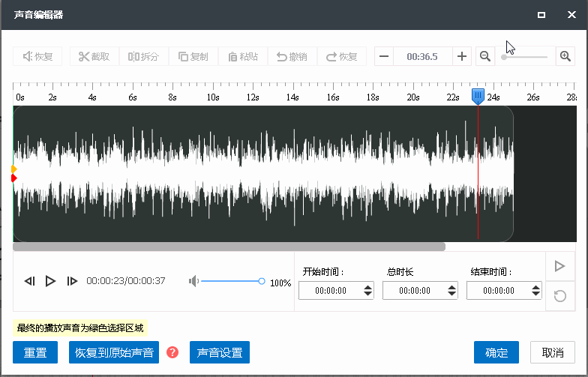Click the 拆分 split tool
Image resolution: width=588 pixels, height=377 pixels.
pos(144,57)
